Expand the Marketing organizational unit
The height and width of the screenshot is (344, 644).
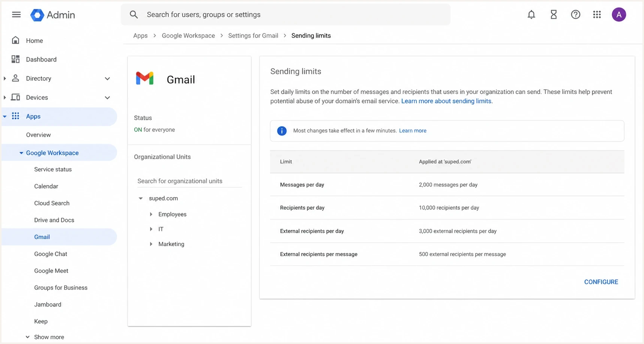coord(151,244)
